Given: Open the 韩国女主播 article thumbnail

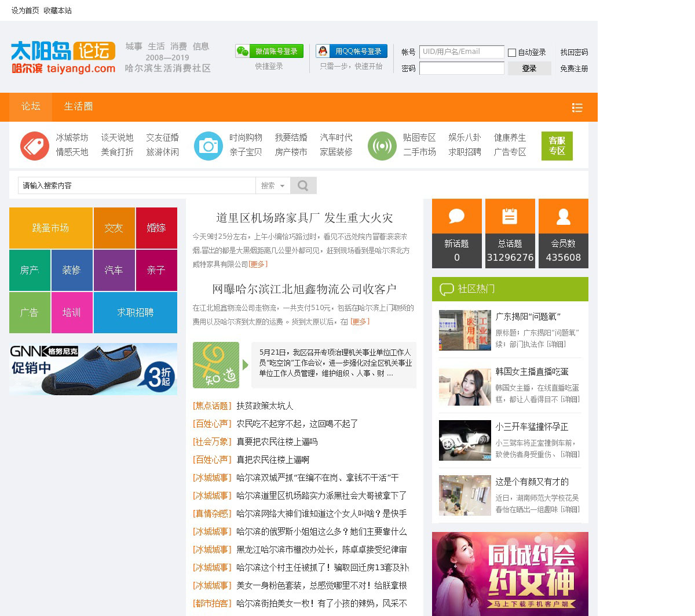Looking at the screenshot, I should click(464, 386).
